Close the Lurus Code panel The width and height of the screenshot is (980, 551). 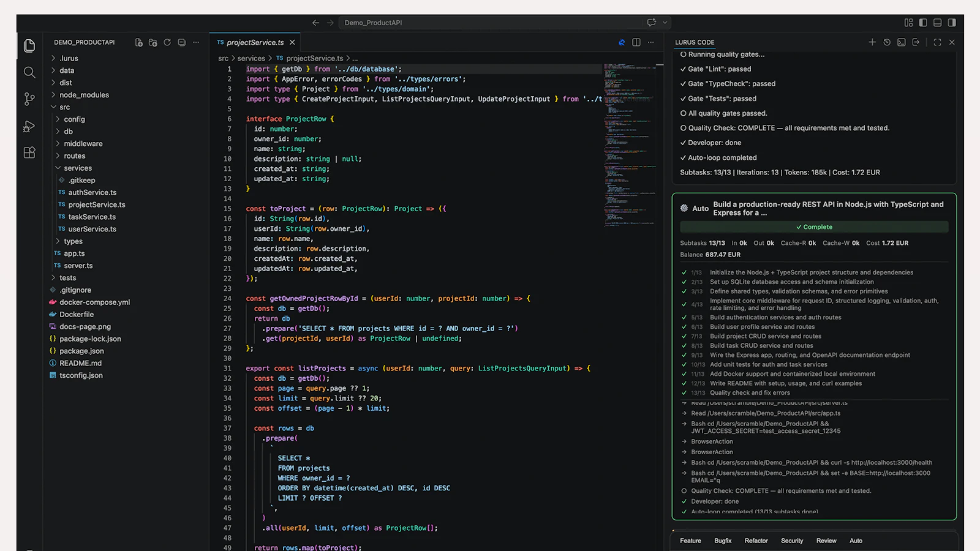[x=952, y=42]
